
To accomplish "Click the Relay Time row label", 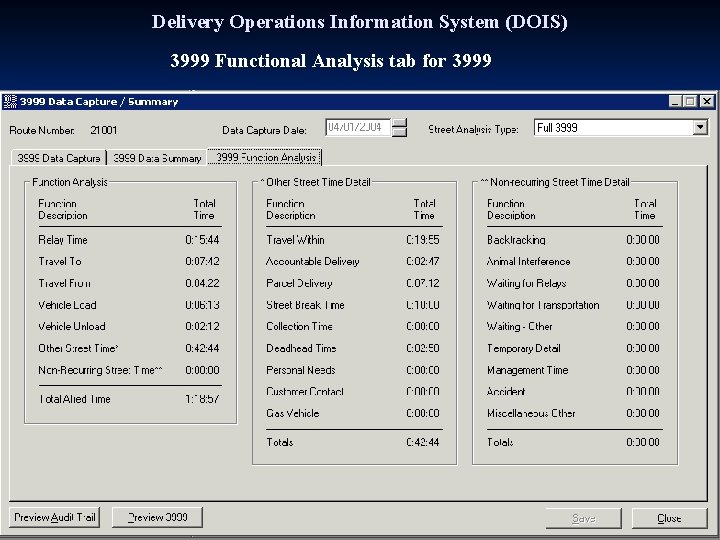I will point(63,240).
